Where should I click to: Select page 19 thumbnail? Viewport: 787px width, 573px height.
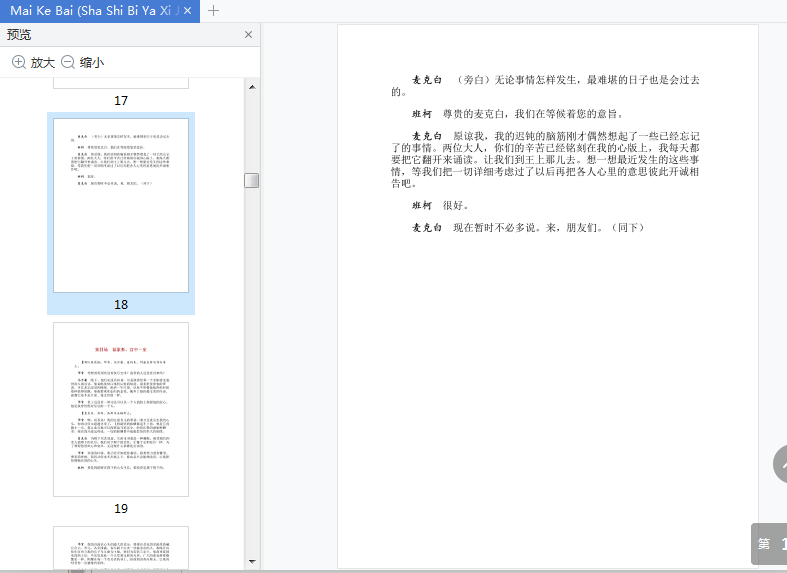(x=121, y=409)
